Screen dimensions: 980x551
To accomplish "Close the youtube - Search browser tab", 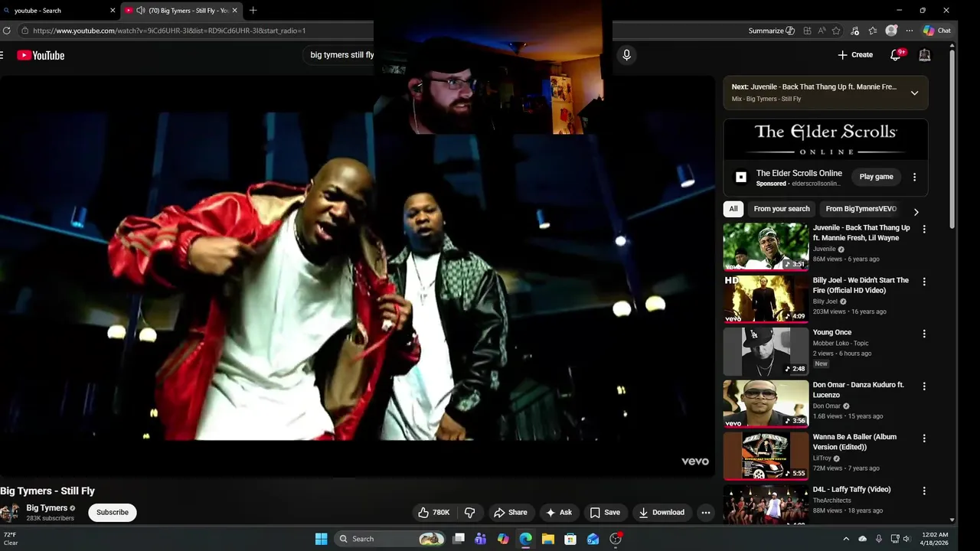I will 113,11.
